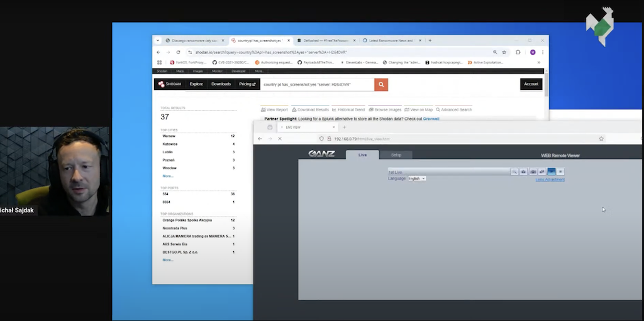The image size is (644, 321).
Task: Click the highlighted blue display icon in viewer
Action: 552,171
